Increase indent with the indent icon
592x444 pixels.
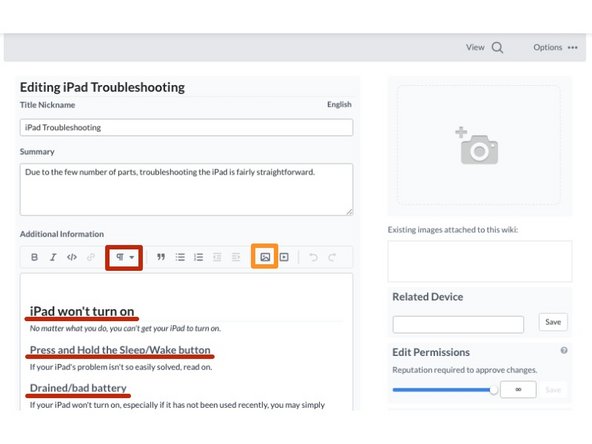click(236, 257)
